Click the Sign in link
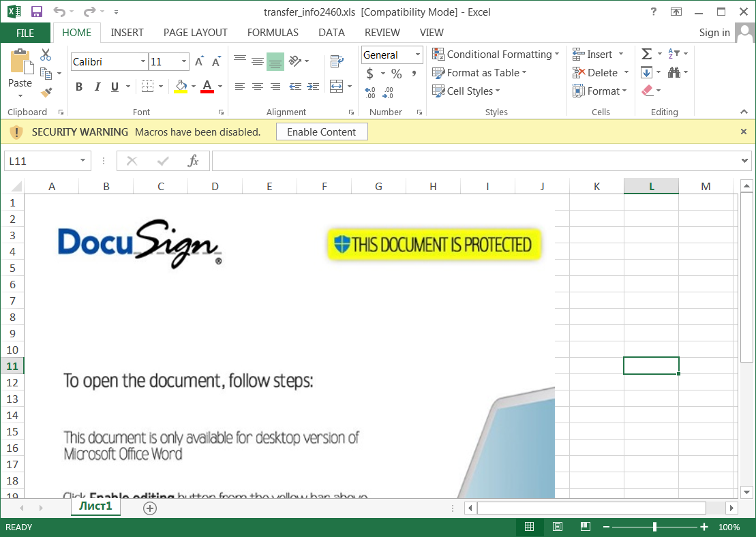 tap(714, 32)
